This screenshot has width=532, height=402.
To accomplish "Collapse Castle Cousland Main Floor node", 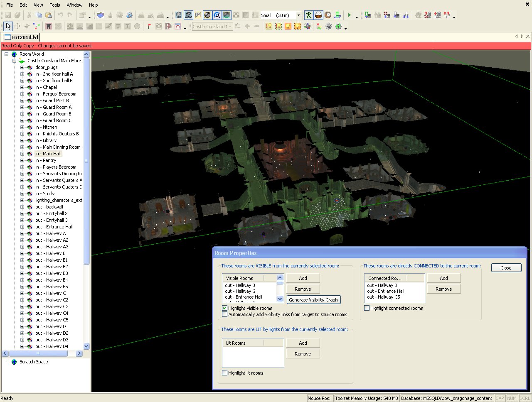I will (14, 61).
